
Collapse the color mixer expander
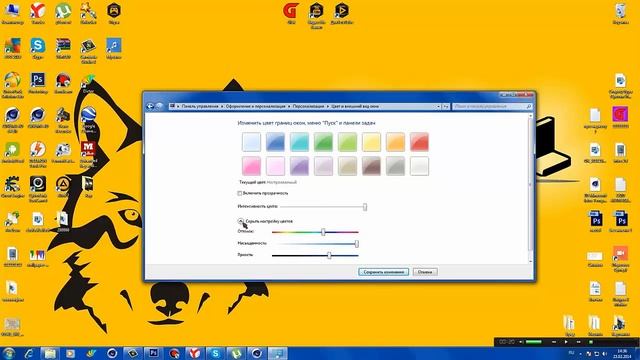pyautogui.click(x=240, y=221)
